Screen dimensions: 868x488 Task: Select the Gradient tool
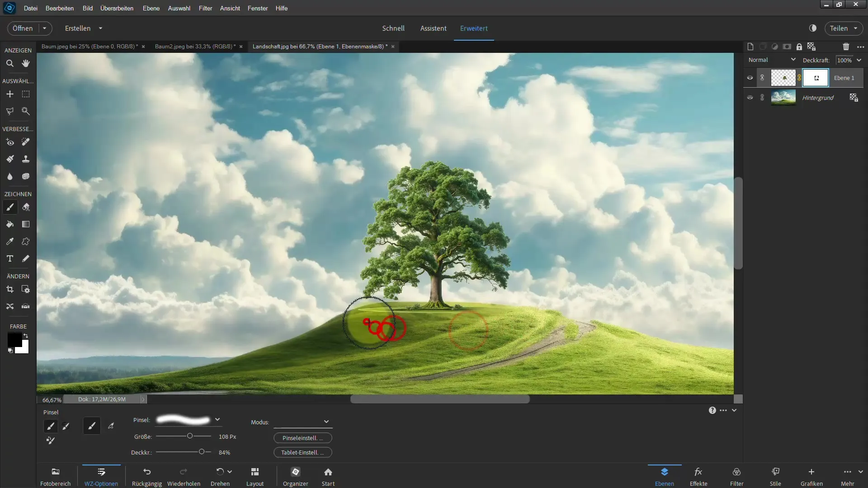pos(26,224)
